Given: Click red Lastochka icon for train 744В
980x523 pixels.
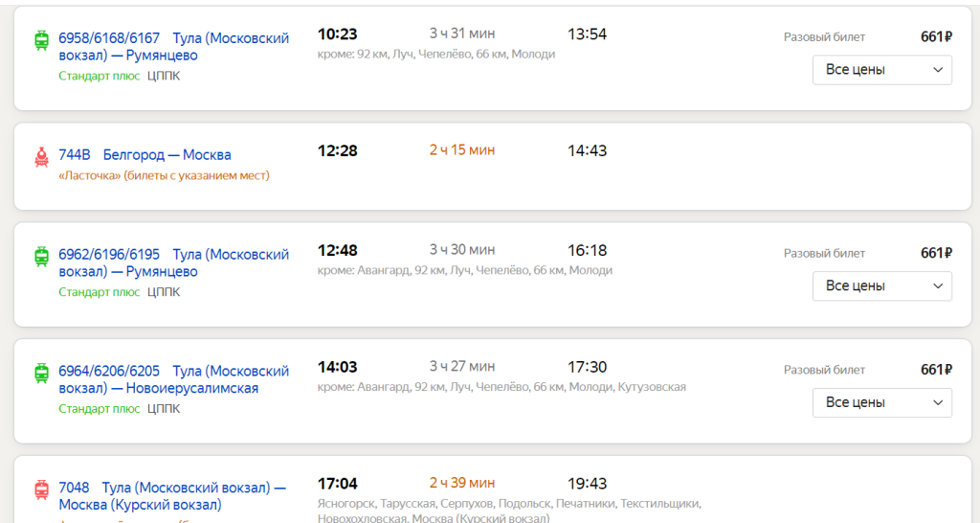Looking at the screenshot, I should 42,157.
